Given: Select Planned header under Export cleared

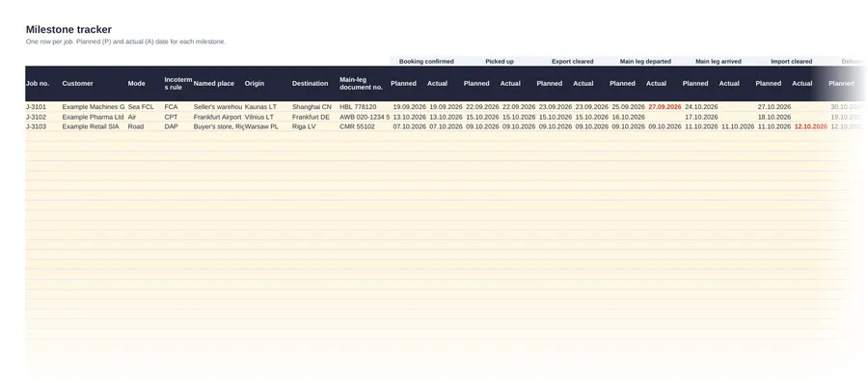Looking at the screenshot, I should (550, 84).
